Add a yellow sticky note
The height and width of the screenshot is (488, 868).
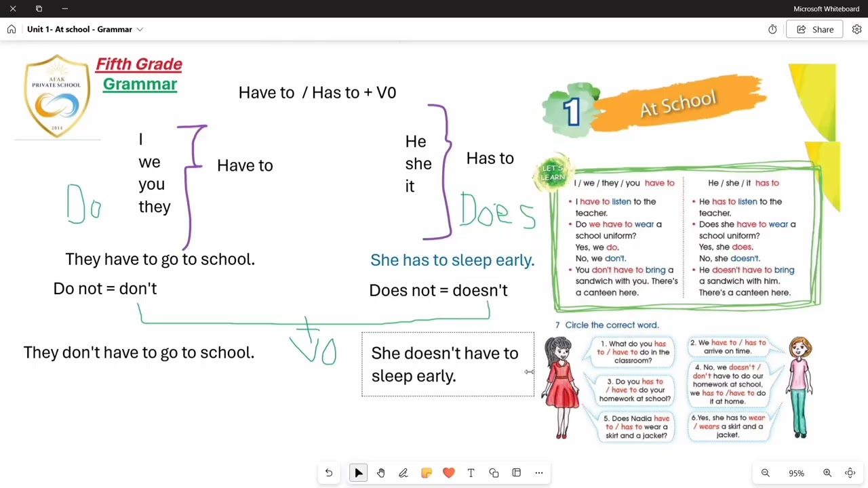[x=427, y=473]
